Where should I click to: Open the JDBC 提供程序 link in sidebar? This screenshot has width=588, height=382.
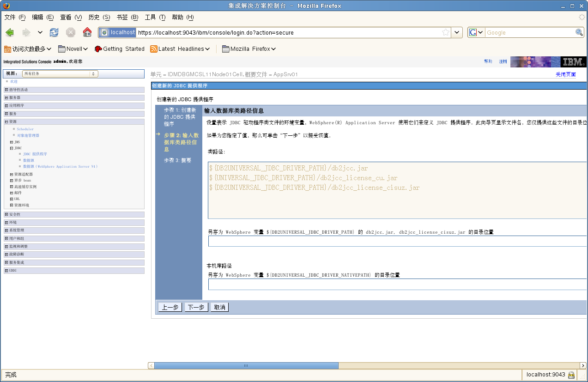click(x=35, y=154)
